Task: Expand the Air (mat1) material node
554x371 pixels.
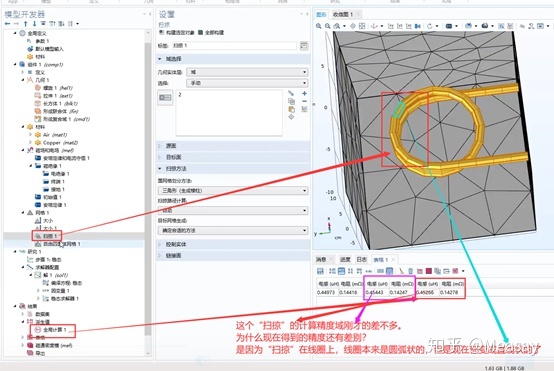Action: [x=30, y=135]
